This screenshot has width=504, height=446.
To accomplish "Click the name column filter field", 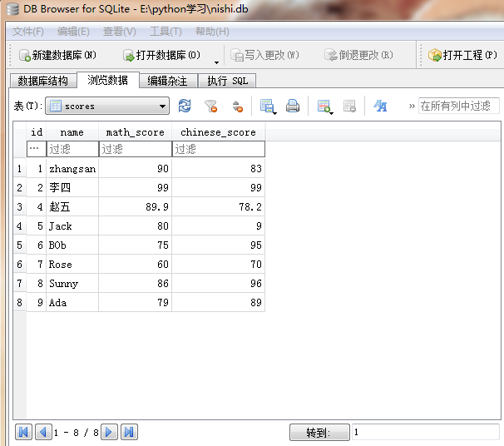I will pyautogui.click(x=72, y=149).
